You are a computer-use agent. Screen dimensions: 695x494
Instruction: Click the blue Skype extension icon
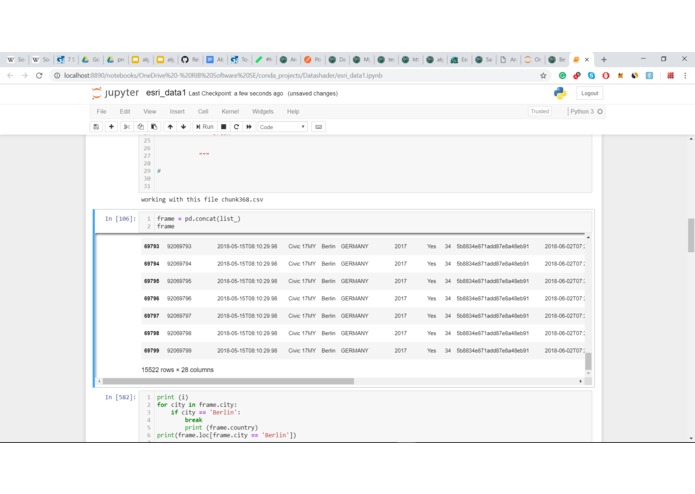pos(591,75)
